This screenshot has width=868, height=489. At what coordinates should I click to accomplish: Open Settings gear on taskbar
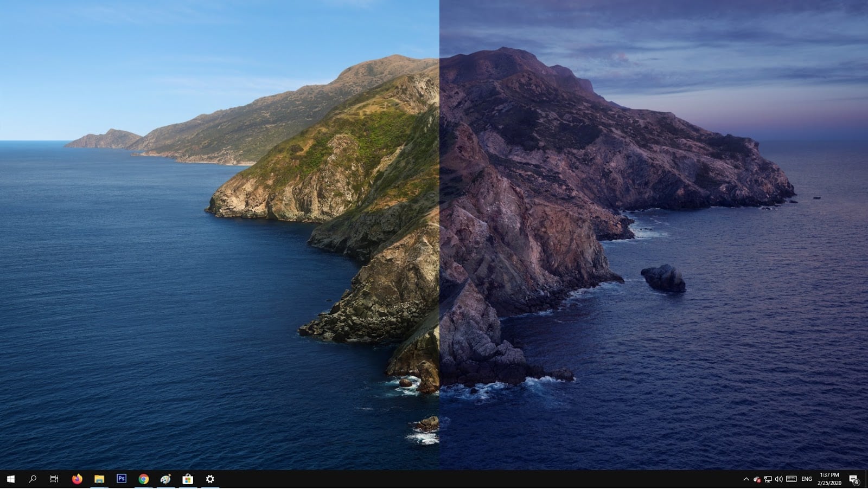point(210,479)
